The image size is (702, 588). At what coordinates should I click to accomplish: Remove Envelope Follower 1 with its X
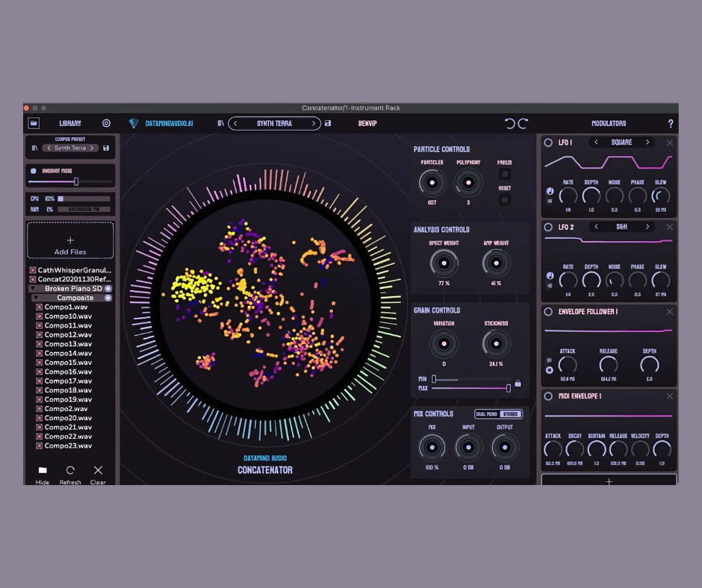(x=669, y=311)
